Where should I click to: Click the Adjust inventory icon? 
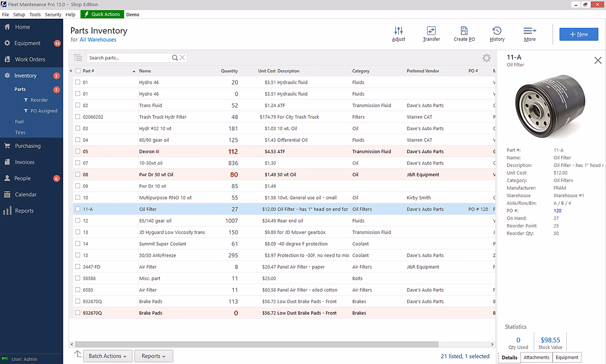[398, 34]
